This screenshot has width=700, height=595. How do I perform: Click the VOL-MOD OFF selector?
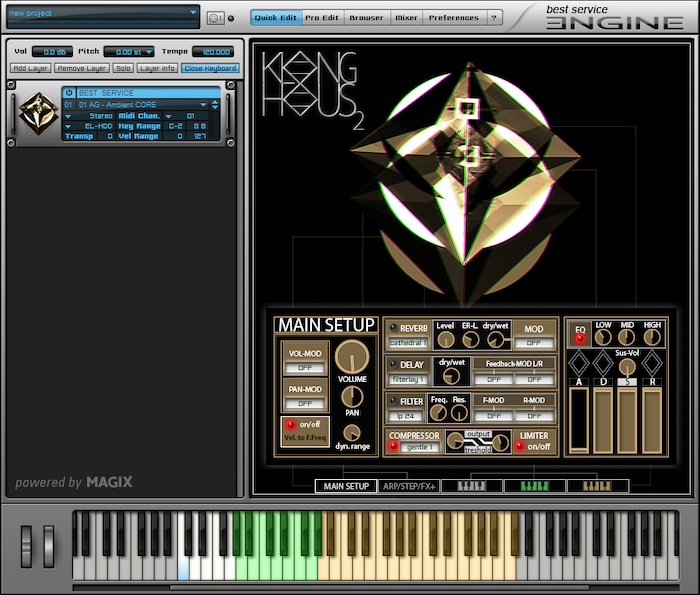pos(305,368)
